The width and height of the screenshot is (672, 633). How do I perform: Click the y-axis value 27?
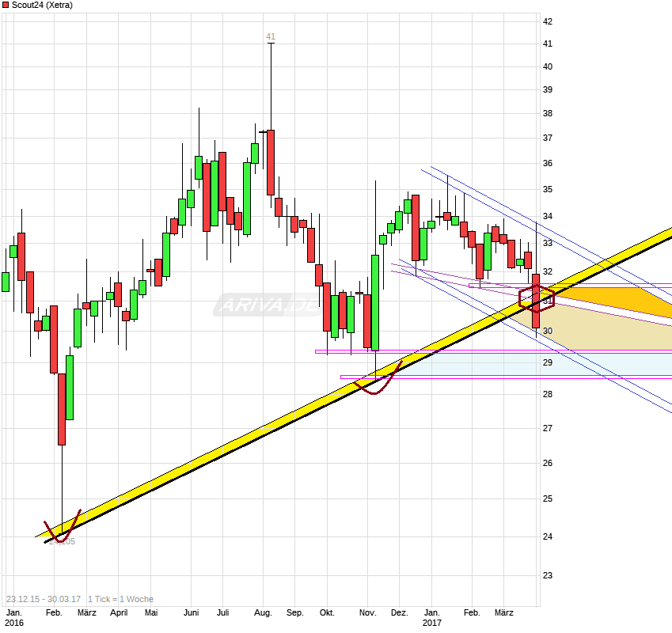(548, 428)
